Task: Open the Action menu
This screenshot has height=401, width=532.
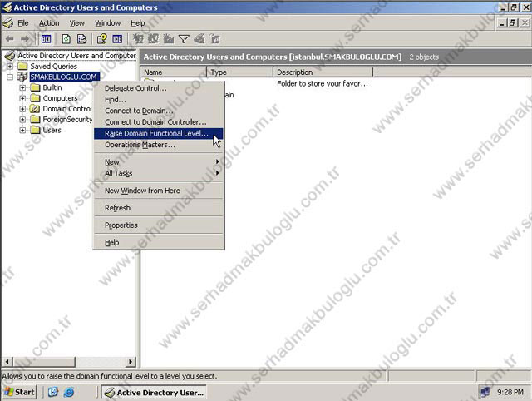Action: [x=49, y=23]
